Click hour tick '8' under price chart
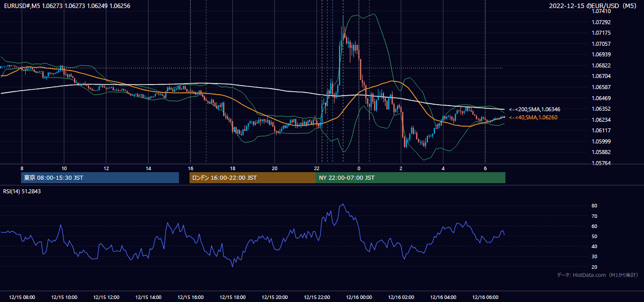The height and width of the screenshot is (302, 644). [x=22, y=168]
